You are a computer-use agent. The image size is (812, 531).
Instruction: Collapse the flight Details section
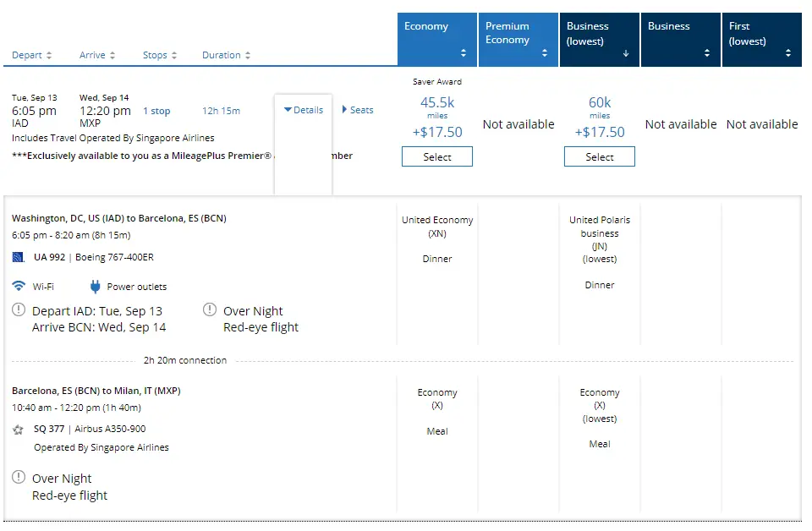click(x=304, y=110)
